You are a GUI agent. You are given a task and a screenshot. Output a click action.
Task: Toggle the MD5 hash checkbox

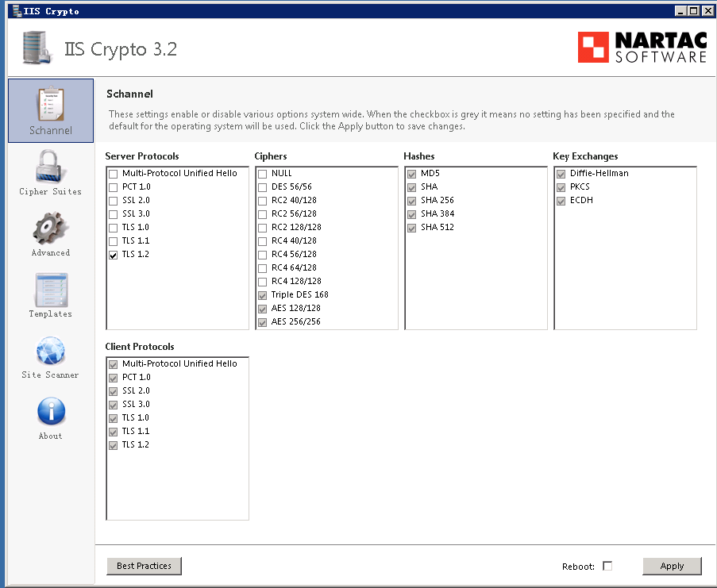click(412, 174)
